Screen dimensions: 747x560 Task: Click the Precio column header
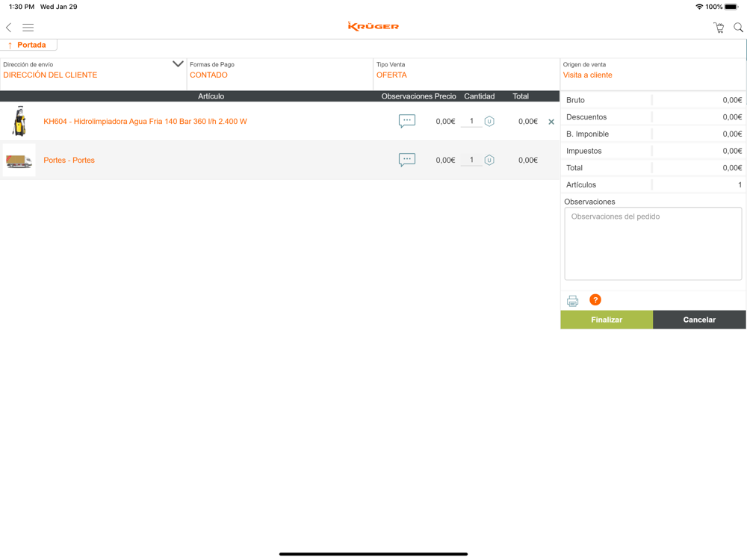445,96
